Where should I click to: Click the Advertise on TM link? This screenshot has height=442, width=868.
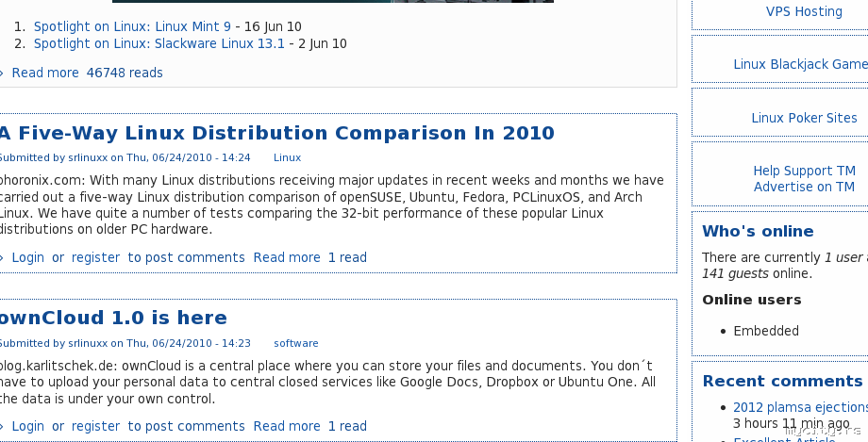[x=804, y=187]
